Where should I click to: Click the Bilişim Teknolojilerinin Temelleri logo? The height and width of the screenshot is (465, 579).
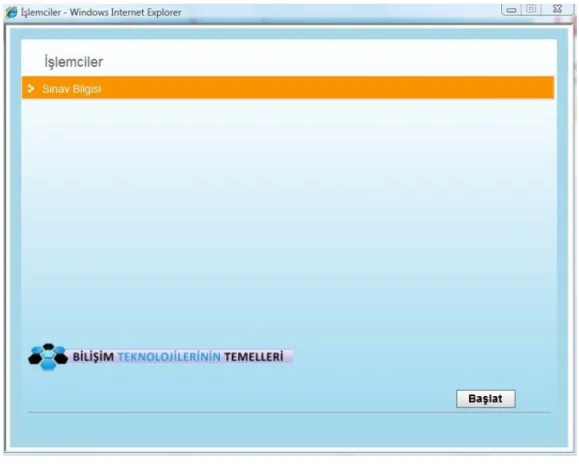[161, 357]
